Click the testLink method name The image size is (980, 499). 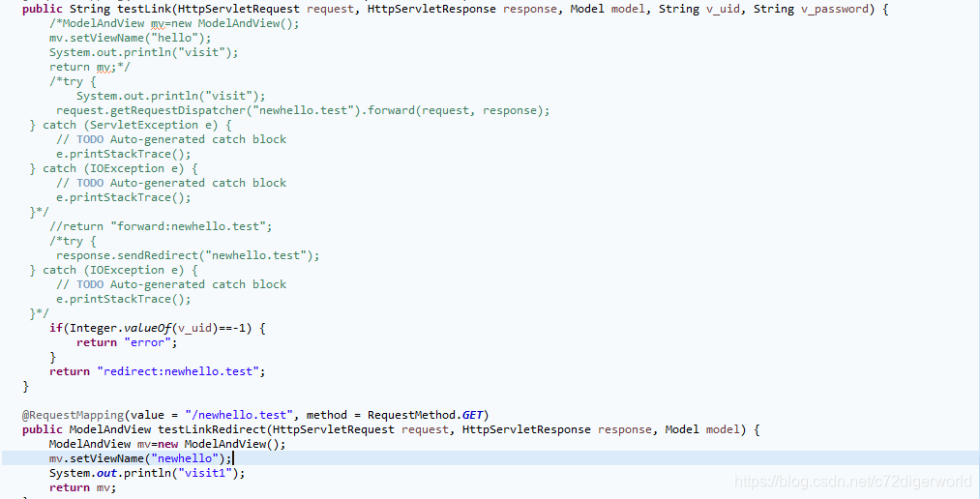pos(144,10)
